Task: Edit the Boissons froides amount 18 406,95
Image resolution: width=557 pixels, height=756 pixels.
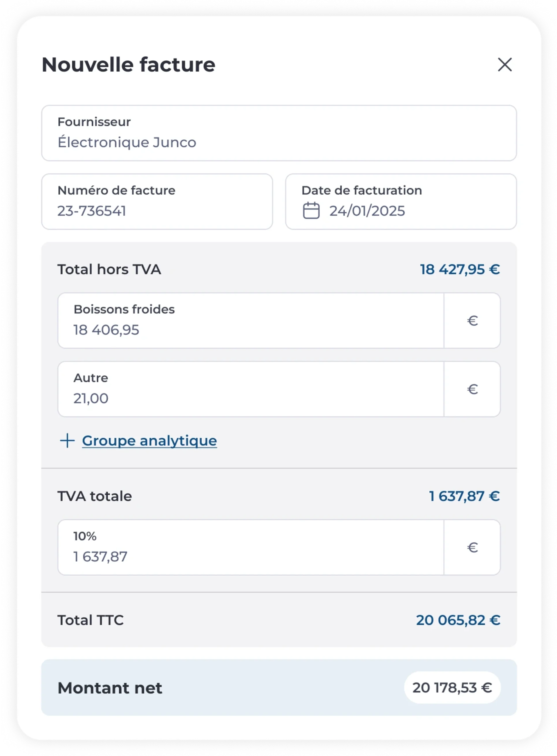Action: pos(251,321)
